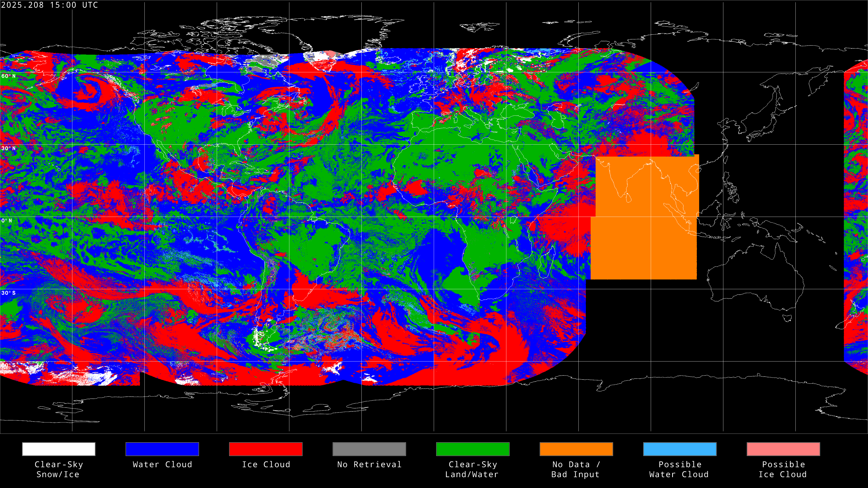Click the light blue Possible Water Cloud swatch
868x488 pixels.
[680, 449]
